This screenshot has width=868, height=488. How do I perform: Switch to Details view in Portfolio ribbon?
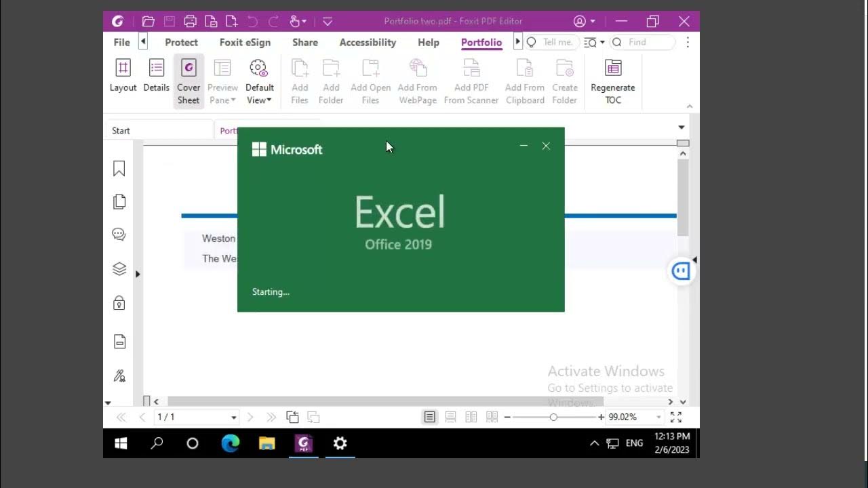156,76
